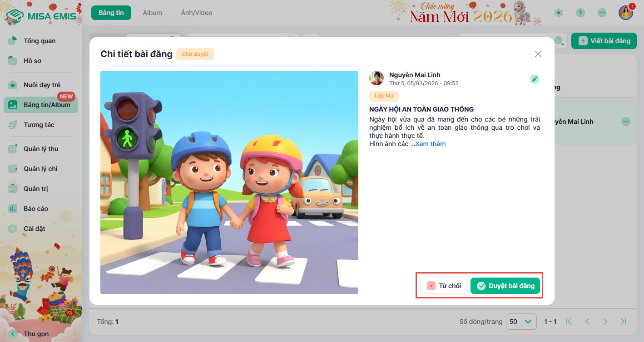The height and width of the screenshot is (342, 644).
Task: Open the rows per page dropdown
Action: pos(521,322)
